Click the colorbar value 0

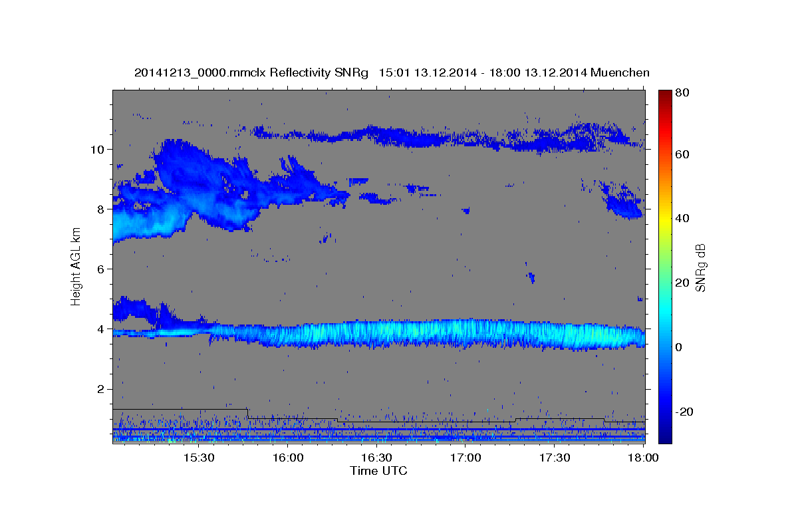[679, 347]
